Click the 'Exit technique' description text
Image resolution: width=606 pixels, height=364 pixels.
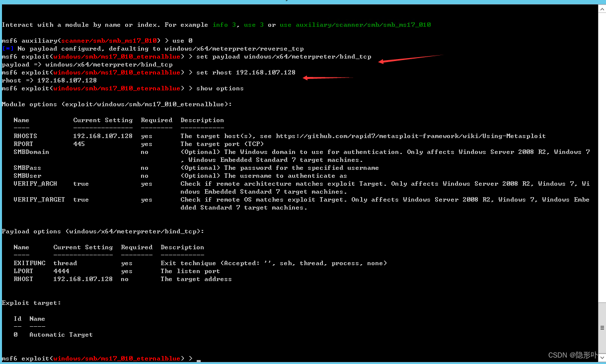(x=274, y=263)
